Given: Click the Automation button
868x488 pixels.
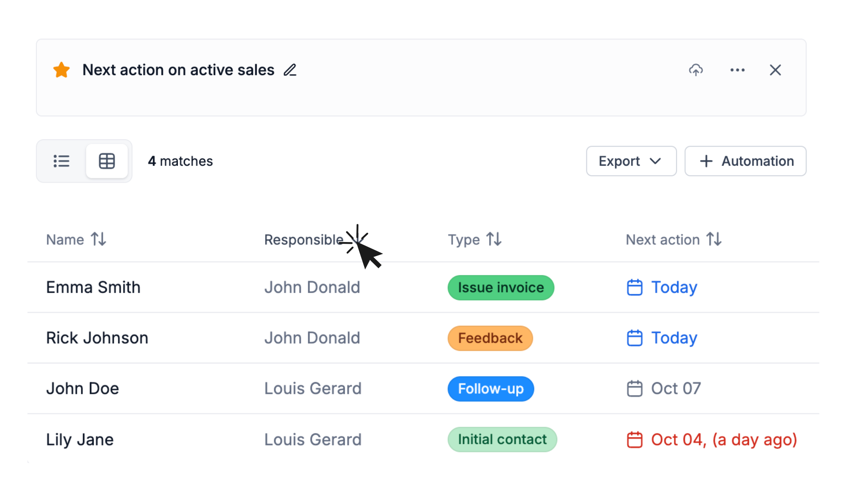Looking at the screenshot, I should [x=745, y=161].
